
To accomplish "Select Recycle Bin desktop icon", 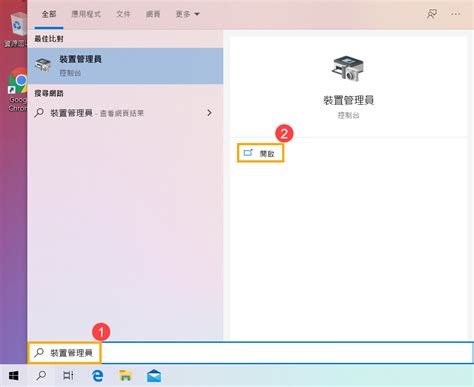I will pos(16,30).
